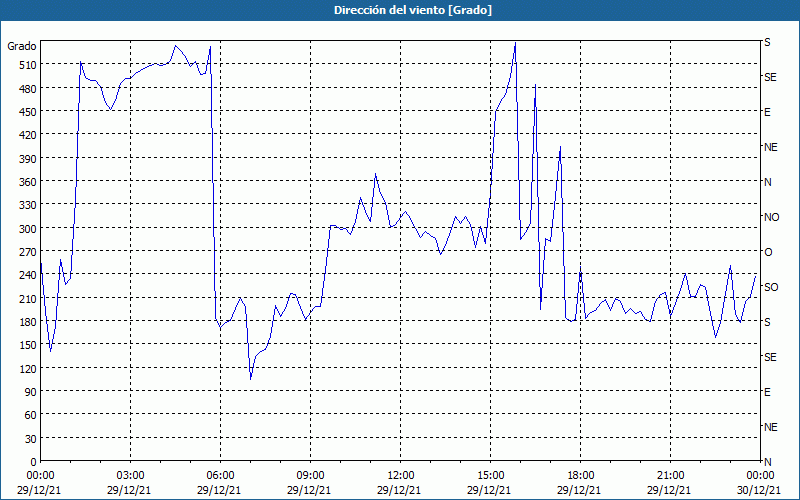This screenshot has height=500, width=800.
Task: Click the '12:00' time axis label
Action: 401,476
